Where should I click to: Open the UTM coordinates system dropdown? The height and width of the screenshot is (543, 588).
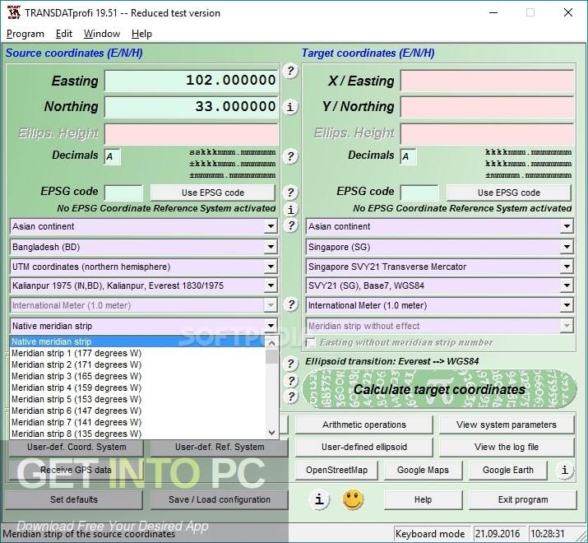270,267
